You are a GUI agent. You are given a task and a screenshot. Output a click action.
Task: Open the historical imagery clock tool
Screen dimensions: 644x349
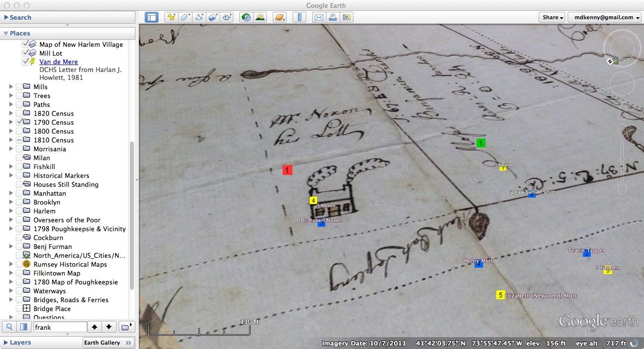pos(246,17)
